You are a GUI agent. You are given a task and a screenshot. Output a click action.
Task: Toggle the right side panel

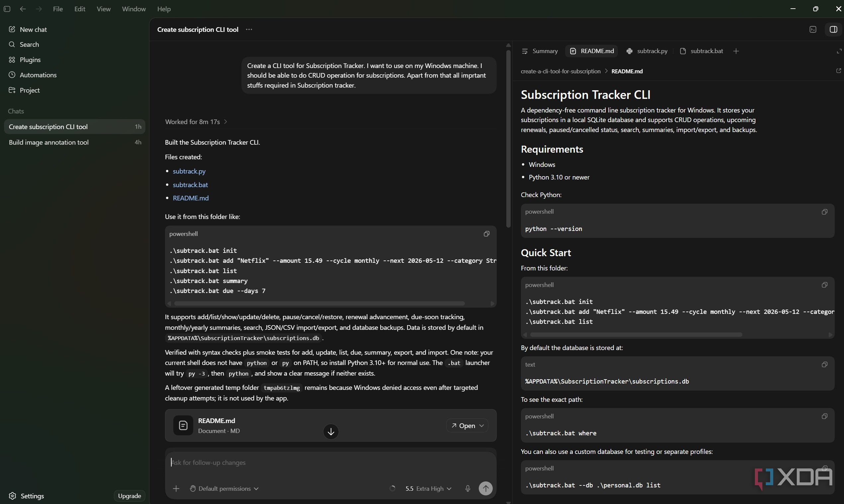(833, 30)
